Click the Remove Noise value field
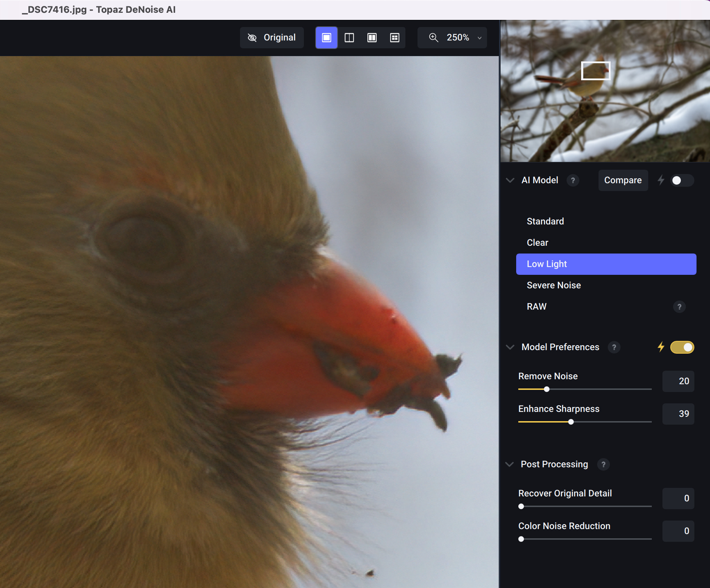Viewport: 710px width, 588px height. pyautogui.click(x=678, y=381)
